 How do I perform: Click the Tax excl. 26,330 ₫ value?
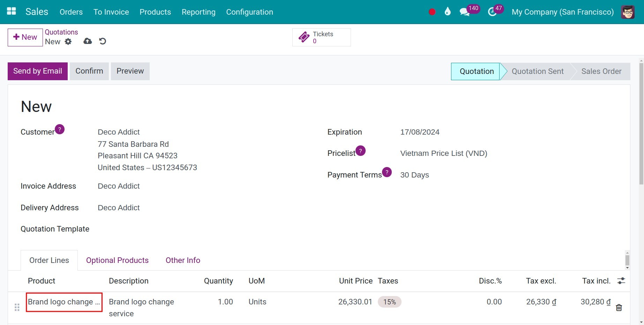click(541, 302)
